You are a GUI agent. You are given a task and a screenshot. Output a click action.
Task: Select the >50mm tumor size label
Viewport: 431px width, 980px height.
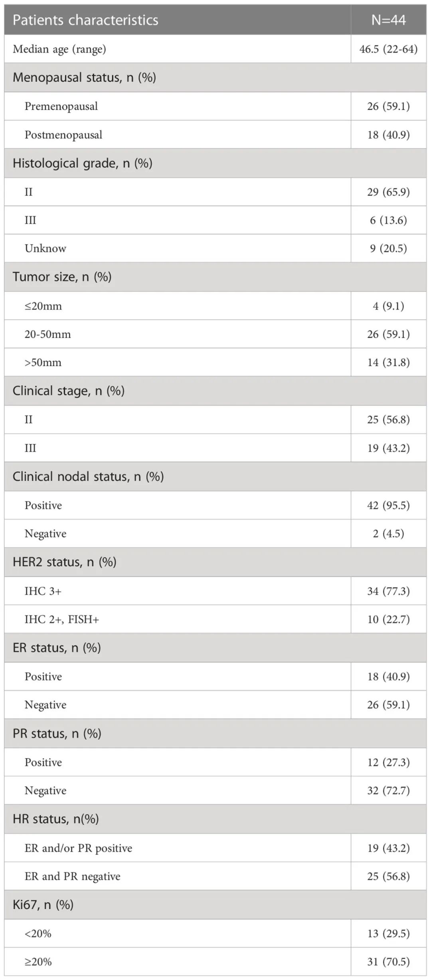click(x=43, y=362)
